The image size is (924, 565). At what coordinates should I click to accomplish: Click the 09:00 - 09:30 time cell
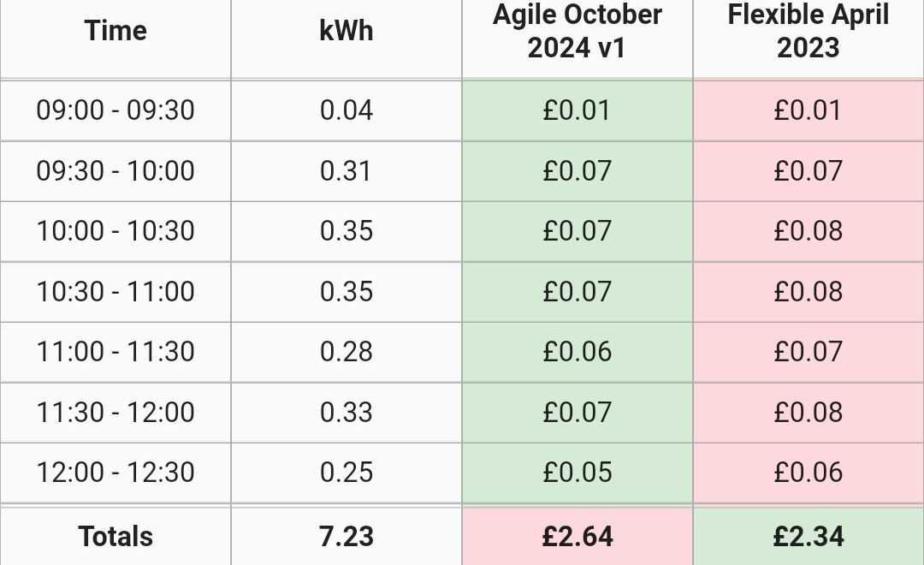pyautogui.click(x=115, y=110)
